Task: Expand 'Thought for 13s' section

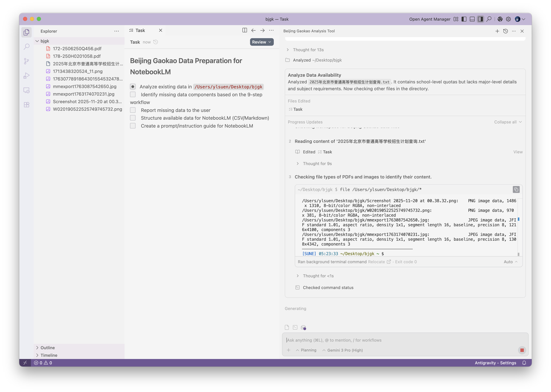Action: [308, 50]
